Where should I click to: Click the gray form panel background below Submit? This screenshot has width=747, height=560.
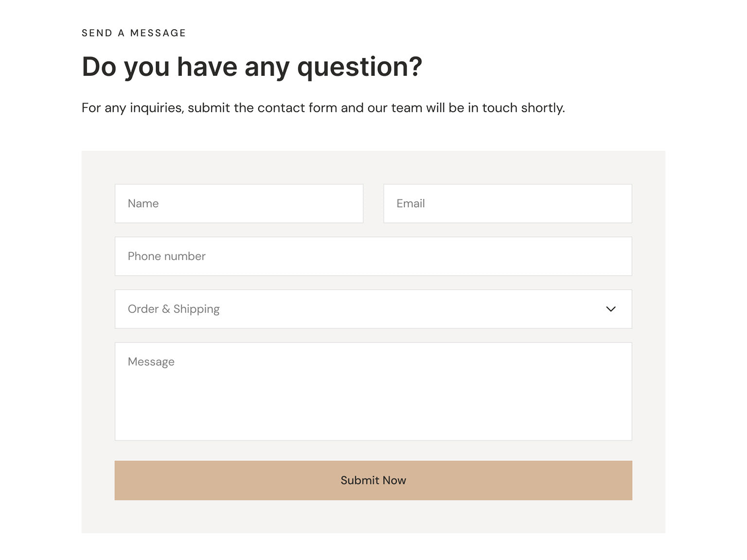(373, 517)
